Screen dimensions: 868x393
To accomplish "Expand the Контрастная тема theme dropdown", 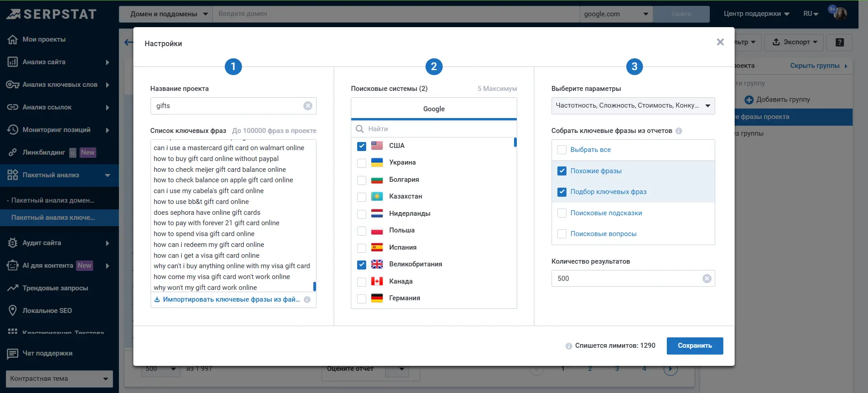I will (59, 379).
